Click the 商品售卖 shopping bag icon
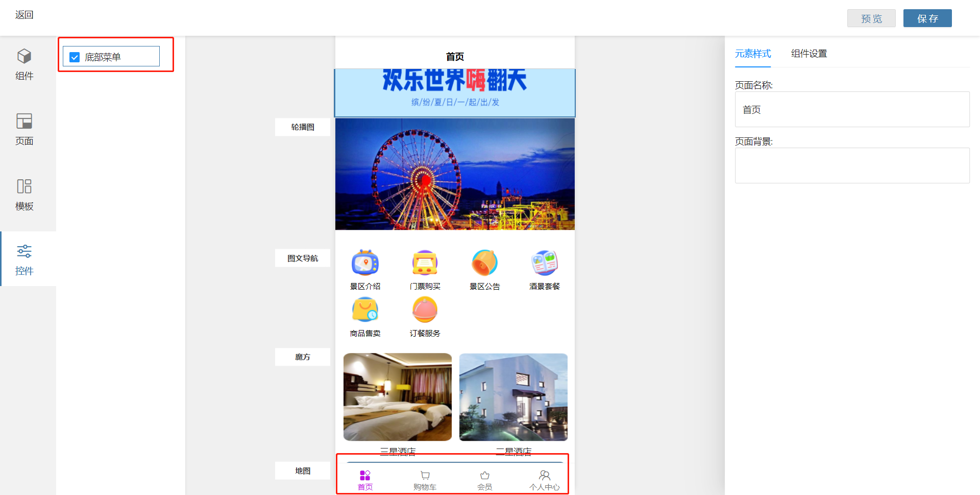Screen dimensions: 980x495 click(365, 310)
